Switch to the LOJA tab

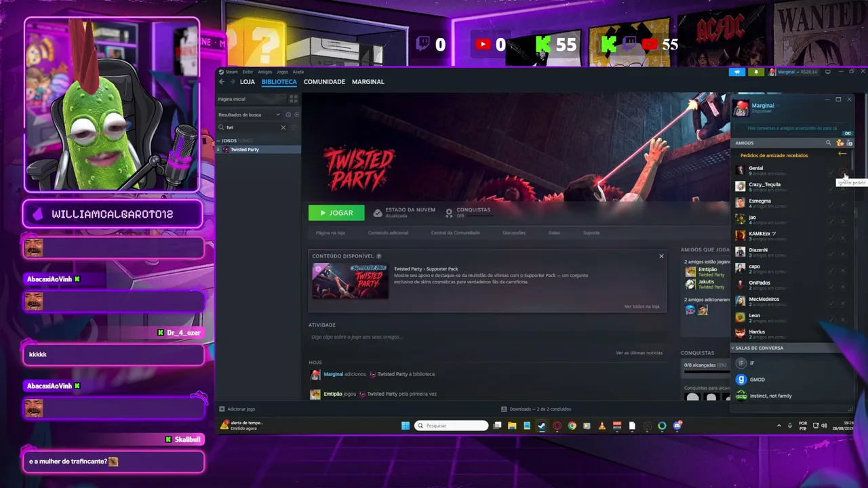[248, 81]
